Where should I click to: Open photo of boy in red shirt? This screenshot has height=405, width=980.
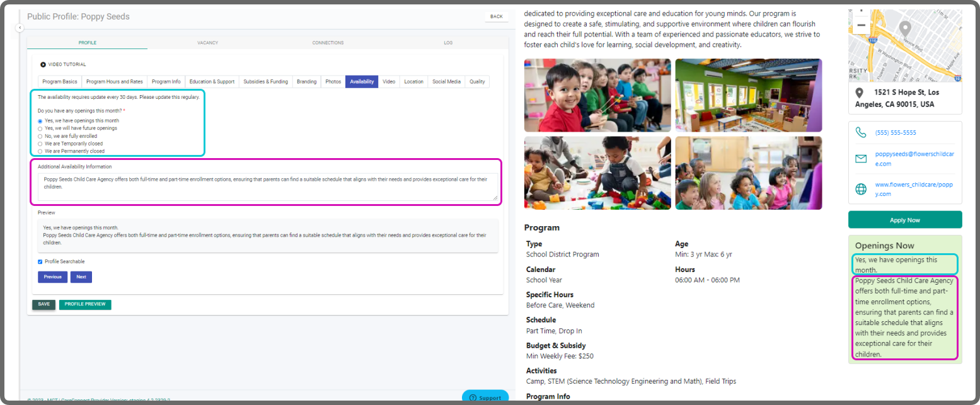tap(597, 95)
